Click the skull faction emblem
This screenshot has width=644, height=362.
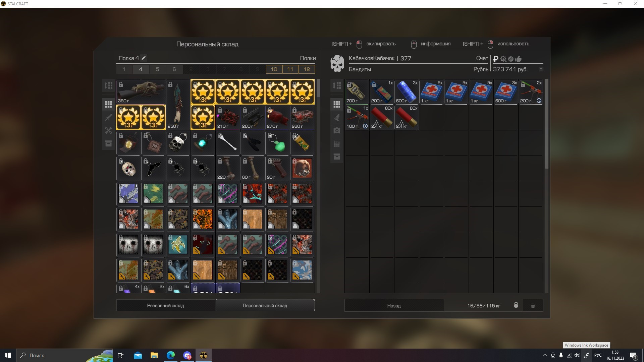337,63
